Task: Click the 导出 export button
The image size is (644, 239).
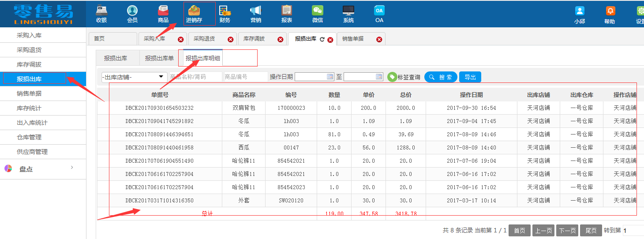Action: tap(470, 77)
